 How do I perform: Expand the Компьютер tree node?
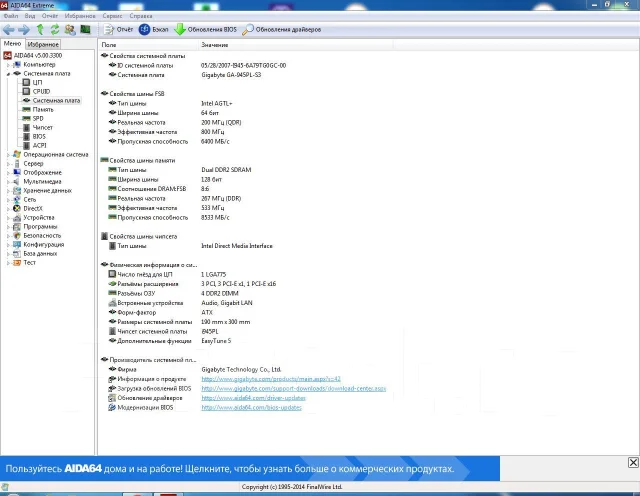pyautogui.click(x=8, y=65)
